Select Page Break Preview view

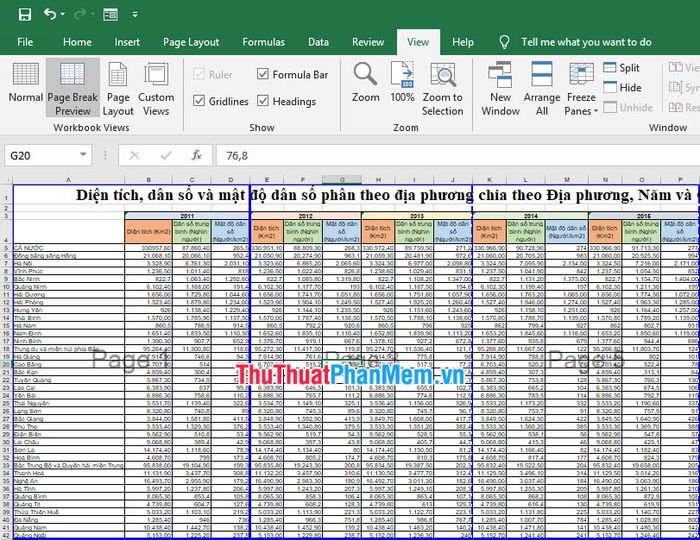[72, 88]
